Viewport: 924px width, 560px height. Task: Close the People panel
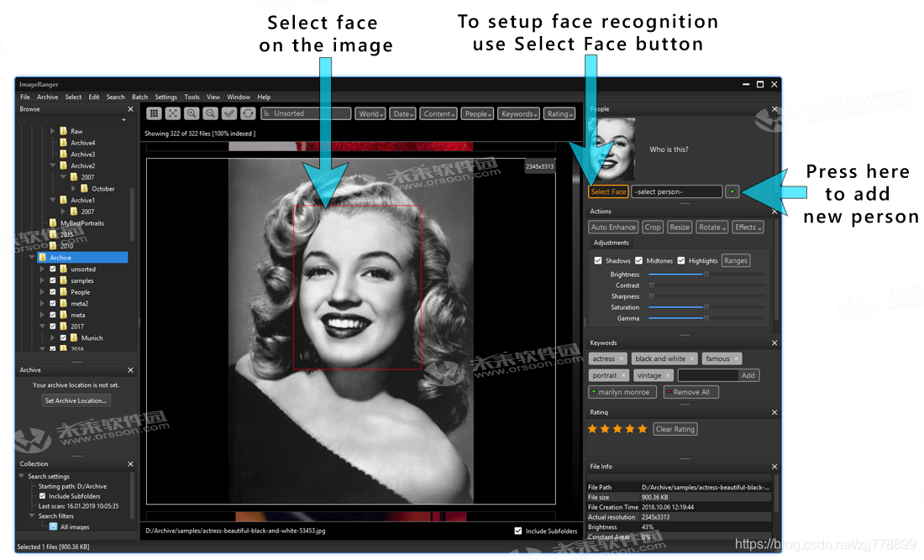click(774, 109)
